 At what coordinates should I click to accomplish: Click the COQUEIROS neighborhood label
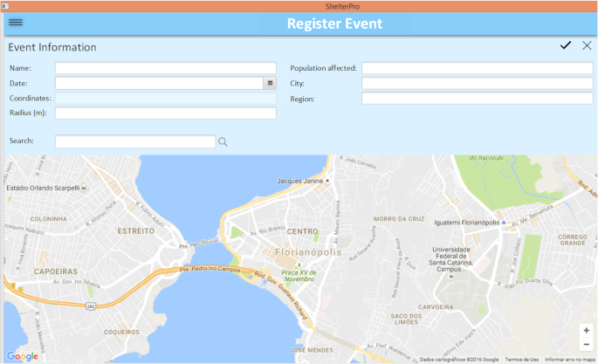coord(121,332)
